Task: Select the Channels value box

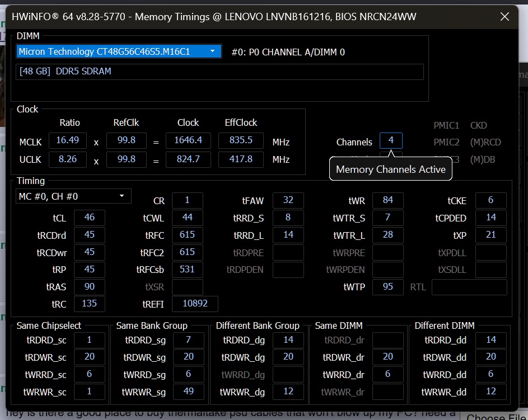Action: pos(391,141)
